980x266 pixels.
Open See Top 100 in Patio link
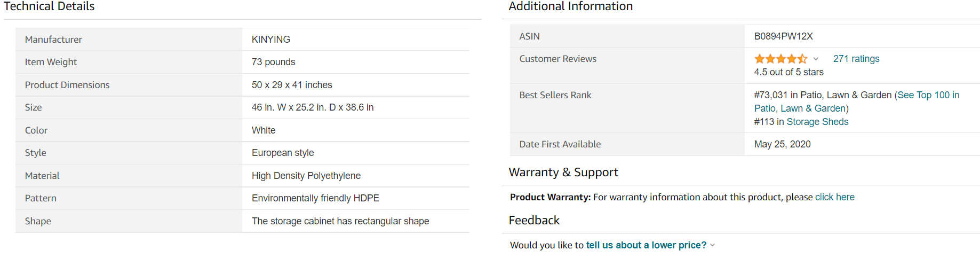[857, 101]
